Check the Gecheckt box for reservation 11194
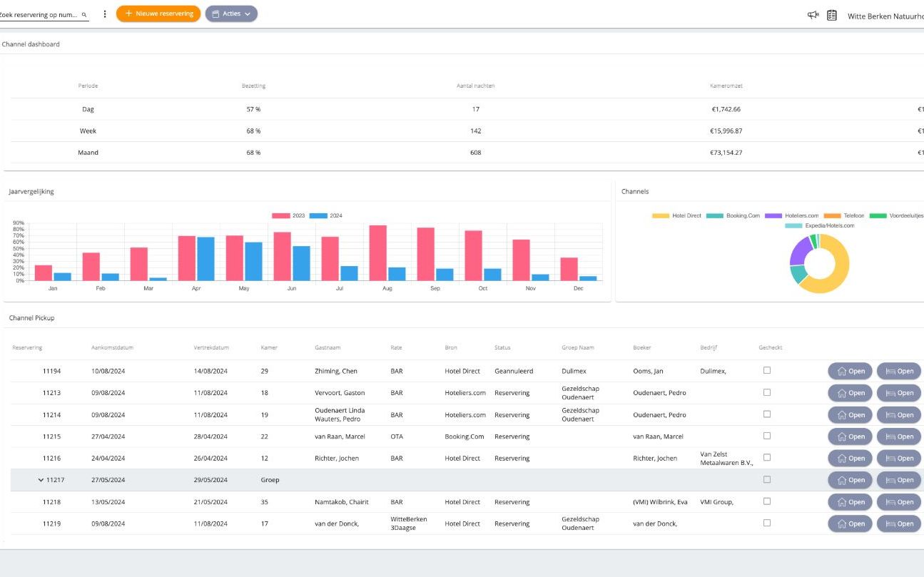This screenshot has height=577, width=924. 767,370
